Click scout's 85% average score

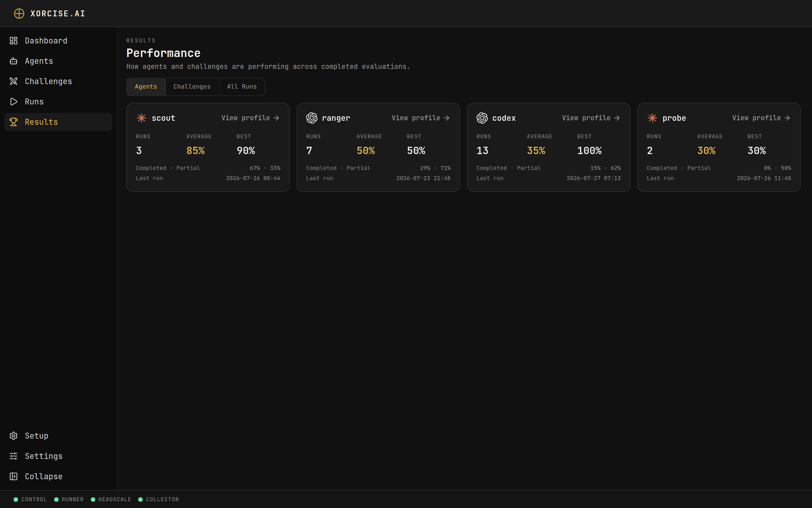coord(196,150)
